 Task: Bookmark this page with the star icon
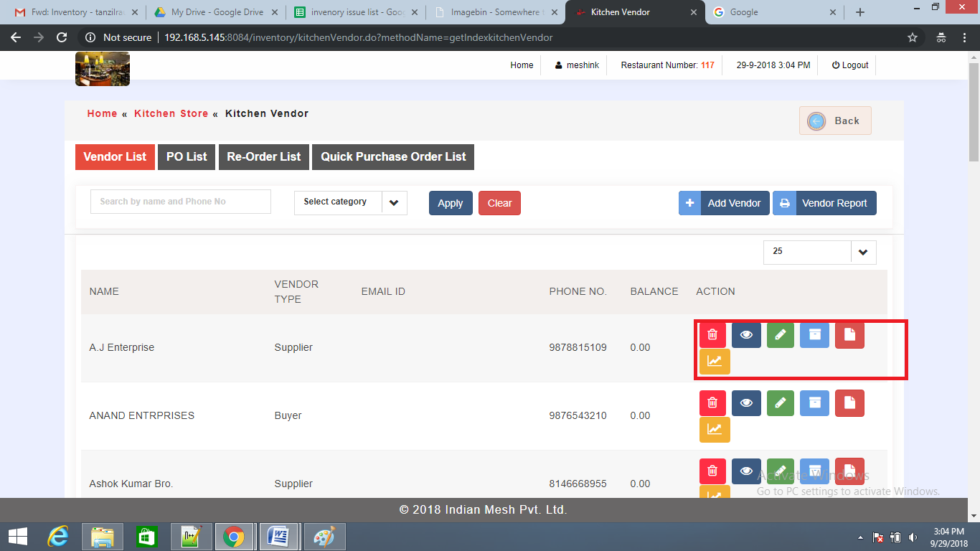coord(913,37)
